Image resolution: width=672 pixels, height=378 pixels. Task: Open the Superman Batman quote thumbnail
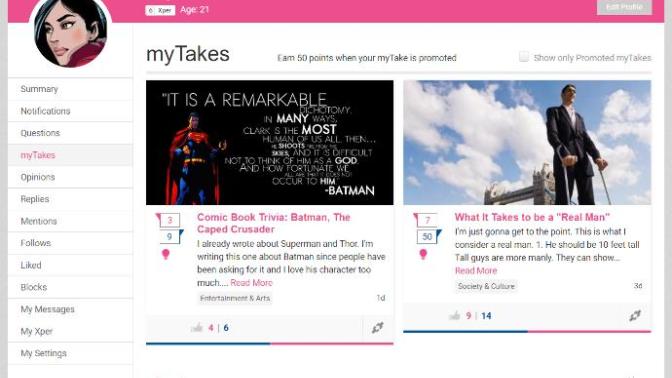click(270, 142)
